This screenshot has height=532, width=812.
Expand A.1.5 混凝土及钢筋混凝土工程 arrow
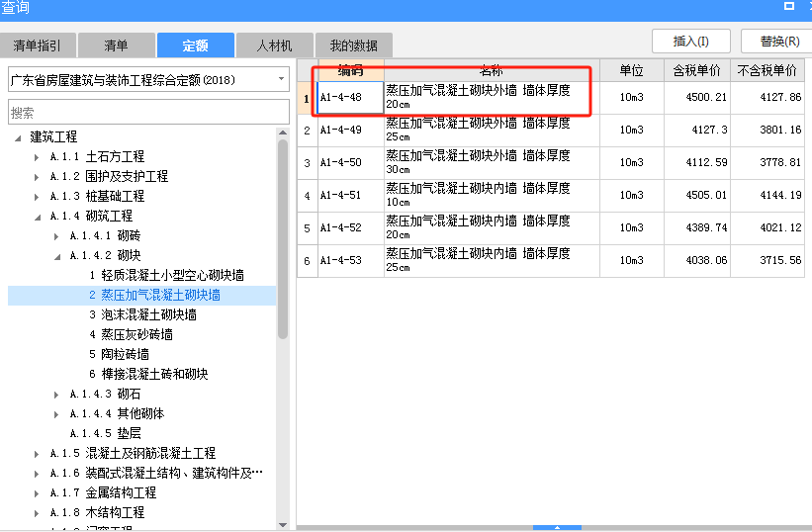[37, 454]
